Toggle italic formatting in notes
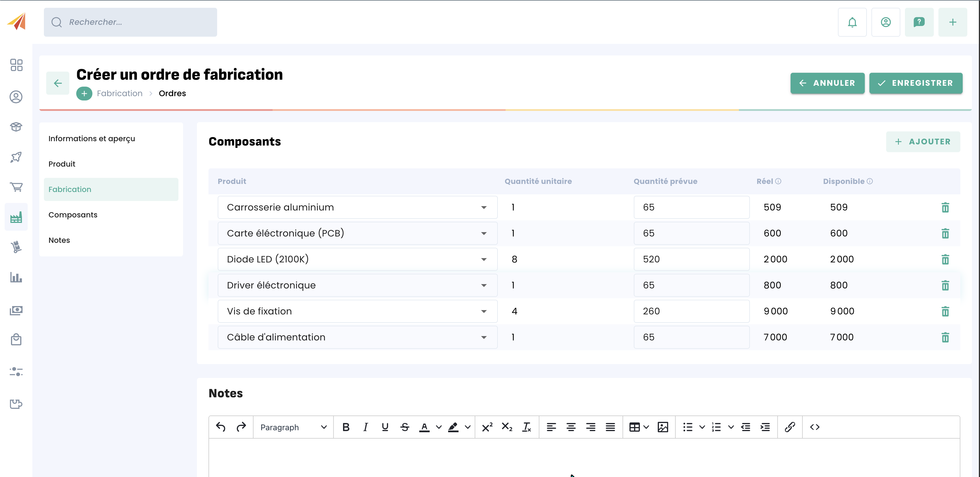 point(365,427)
